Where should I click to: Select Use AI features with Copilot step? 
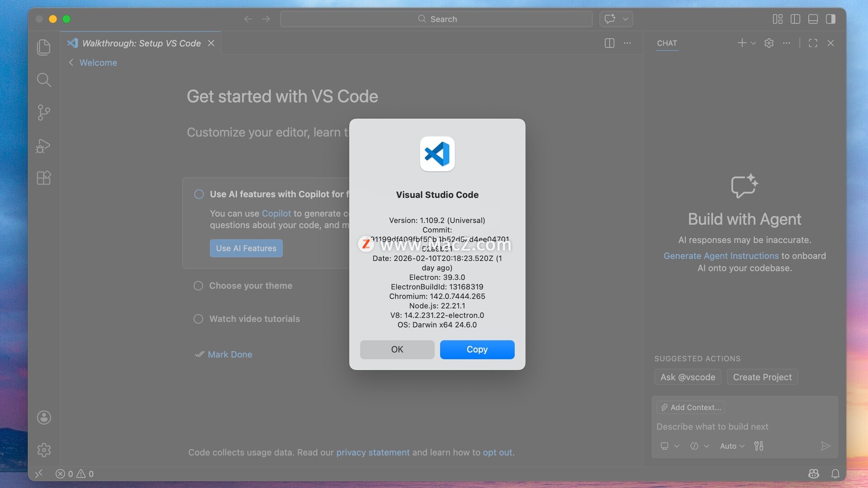click(277, 194)
